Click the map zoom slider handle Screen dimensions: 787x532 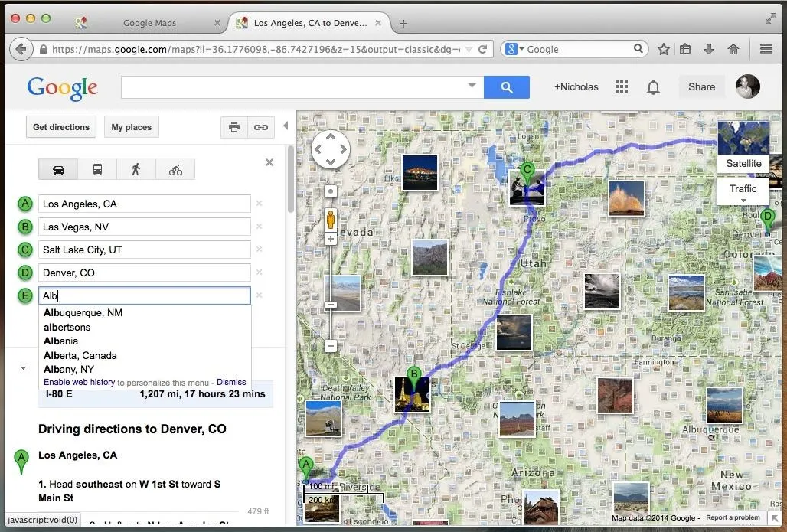[x=330, y=305]
